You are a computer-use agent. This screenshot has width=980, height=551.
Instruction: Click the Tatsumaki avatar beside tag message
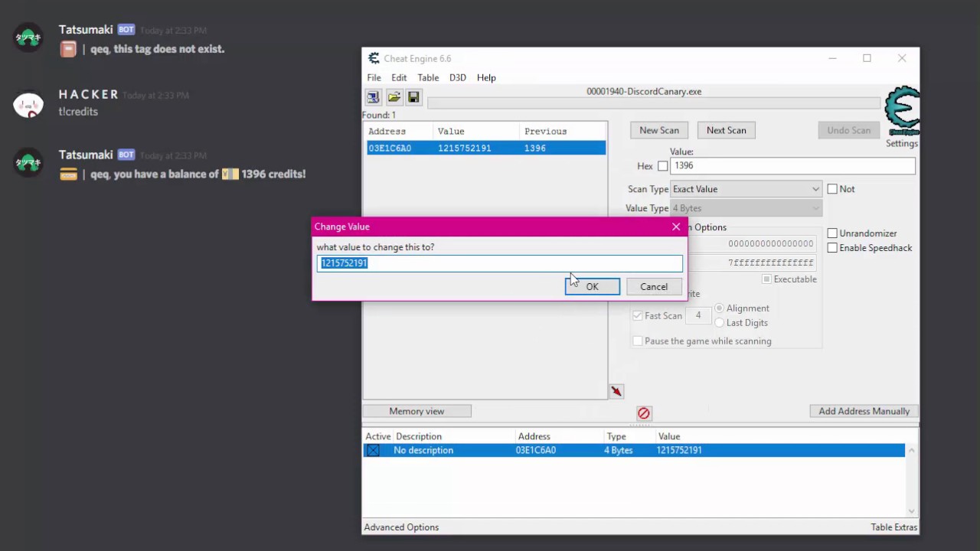click(x=28, y=39)
